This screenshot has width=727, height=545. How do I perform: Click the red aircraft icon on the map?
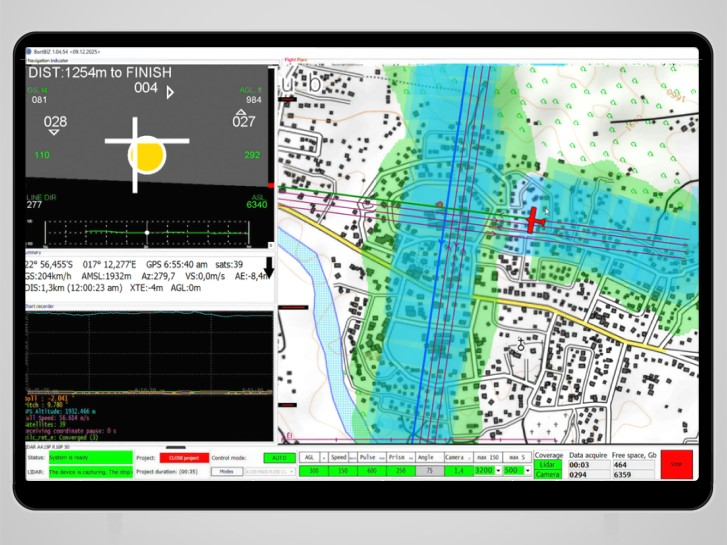tap(534, 220)
